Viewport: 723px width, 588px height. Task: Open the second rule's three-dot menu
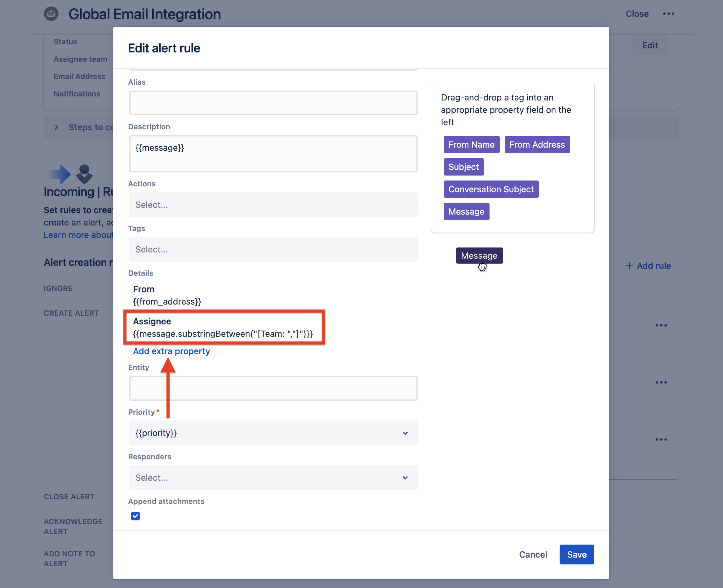click(x=661, y=382)
